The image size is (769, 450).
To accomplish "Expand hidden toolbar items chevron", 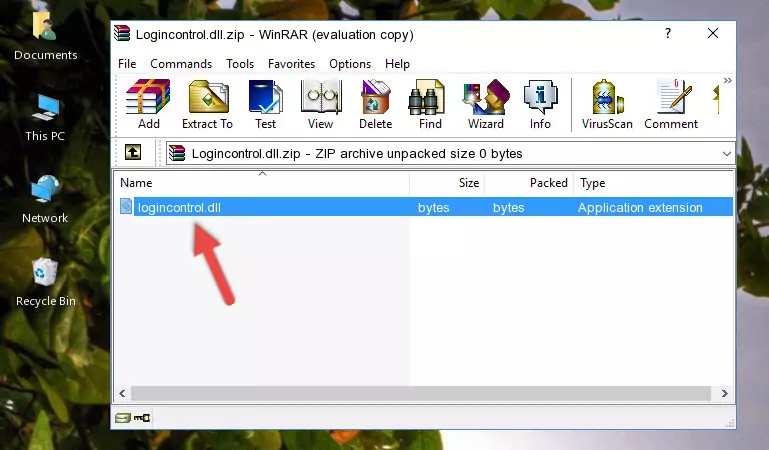I will click(727, 81).
